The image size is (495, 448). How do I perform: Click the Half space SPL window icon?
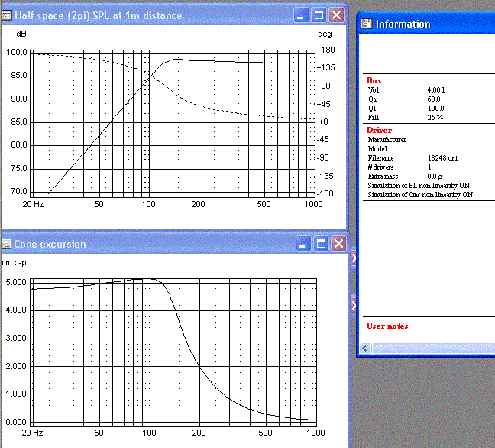(x=6, y=15)
